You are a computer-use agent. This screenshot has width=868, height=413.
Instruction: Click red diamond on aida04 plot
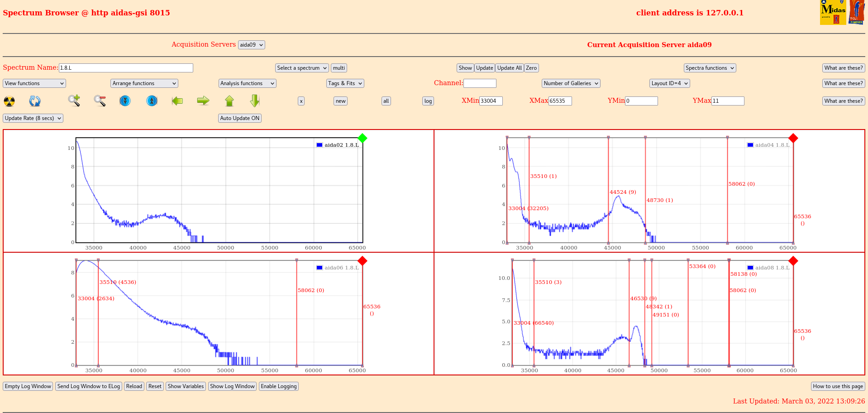pos(793,138)
